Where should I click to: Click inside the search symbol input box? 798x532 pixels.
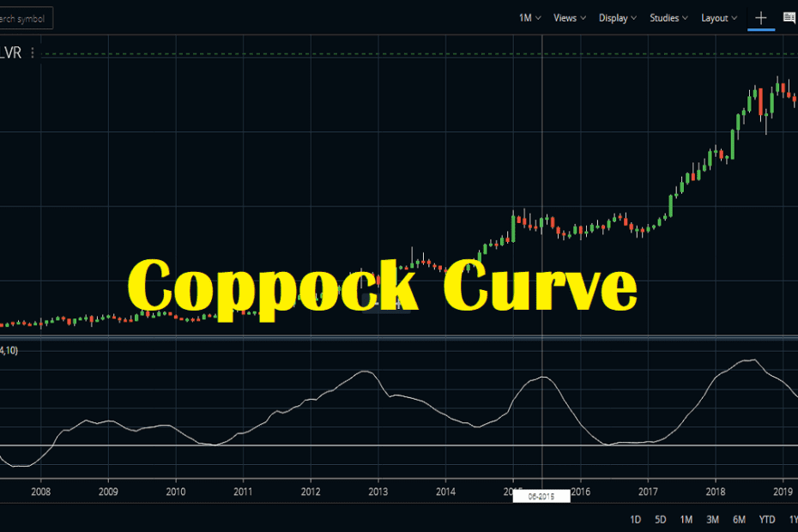[26, 17]
